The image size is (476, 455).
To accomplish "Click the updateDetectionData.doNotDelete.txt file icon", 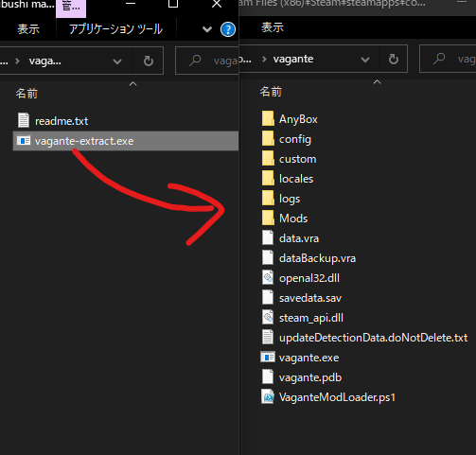I will (268, 337).
